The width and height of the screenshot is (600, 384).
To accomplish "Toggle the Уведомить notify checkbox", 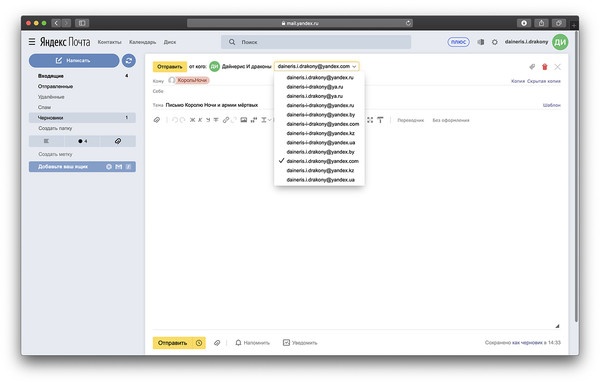I will [300, 343].
